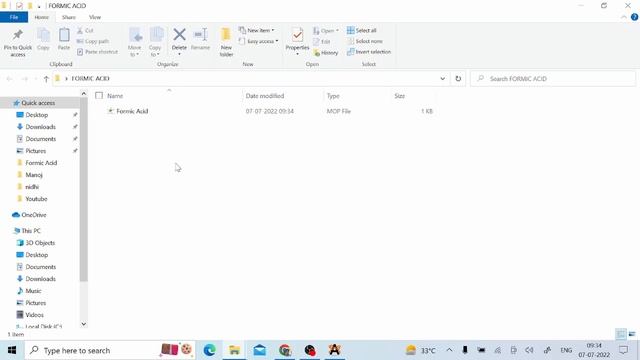
Task: Click the Search FORMIC ACID field
Action: pyautogui.click(x=553, y=78)
